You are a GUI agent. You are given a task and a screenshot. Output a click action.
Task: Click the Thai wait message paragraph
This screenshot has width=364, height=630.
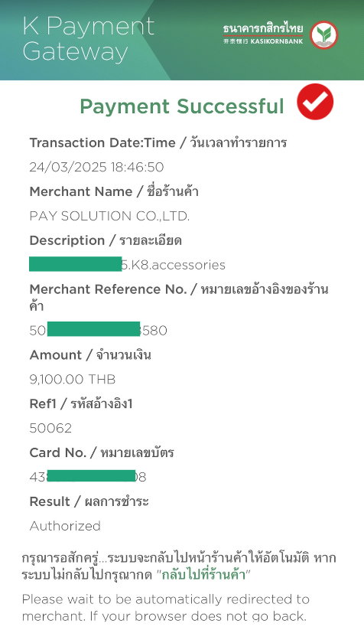[179, 566]
